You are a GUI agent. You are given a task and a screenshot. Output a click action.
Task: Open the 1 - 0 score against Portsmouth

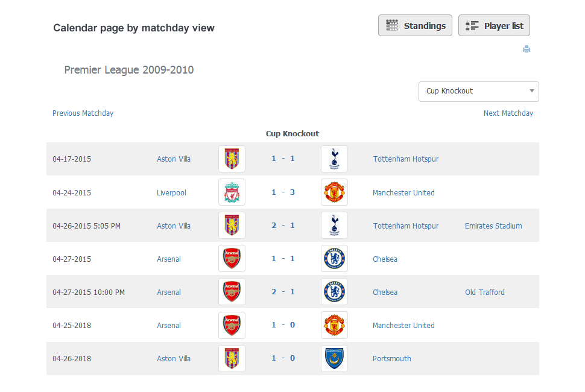(x=283, y=358)
